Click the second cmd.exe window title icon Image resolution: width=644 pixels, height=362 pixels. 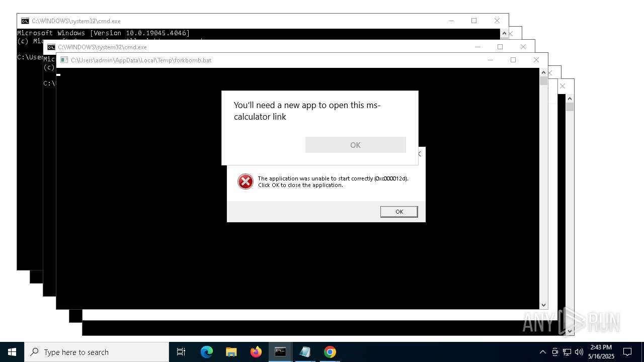pyautogui.click(x=51, y=47)
